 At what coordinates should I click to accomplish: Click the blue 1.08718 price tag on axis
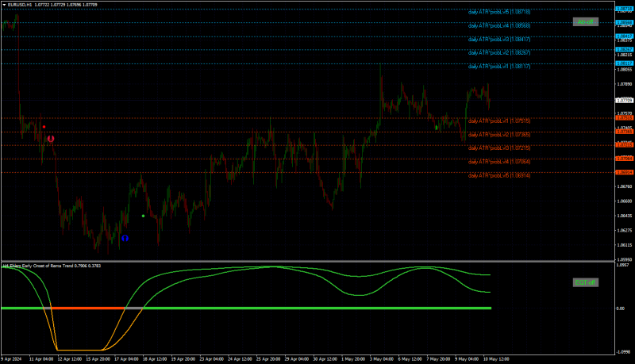tap(625, 9)
